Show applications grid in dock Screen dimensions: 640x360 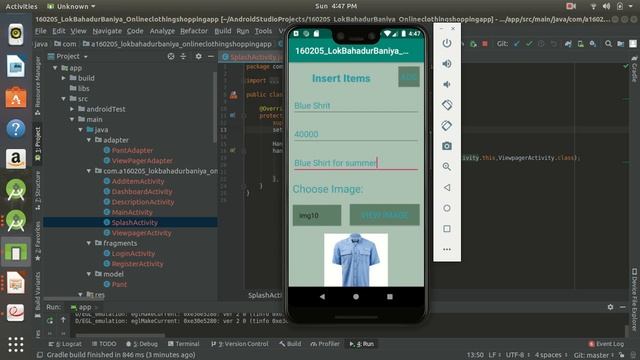pos(16,344)
